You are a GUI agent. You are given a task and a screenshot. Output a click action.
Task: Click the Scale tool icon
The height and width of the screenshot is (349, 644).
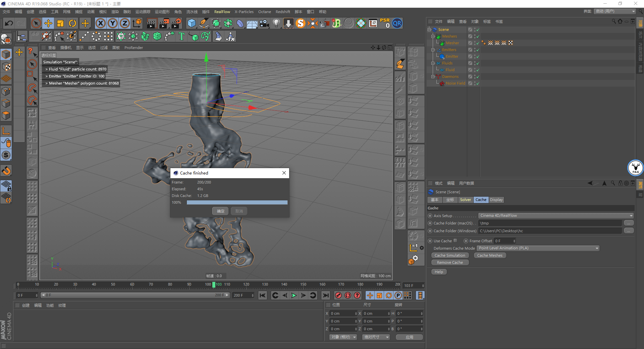click(x=60, y=23)
